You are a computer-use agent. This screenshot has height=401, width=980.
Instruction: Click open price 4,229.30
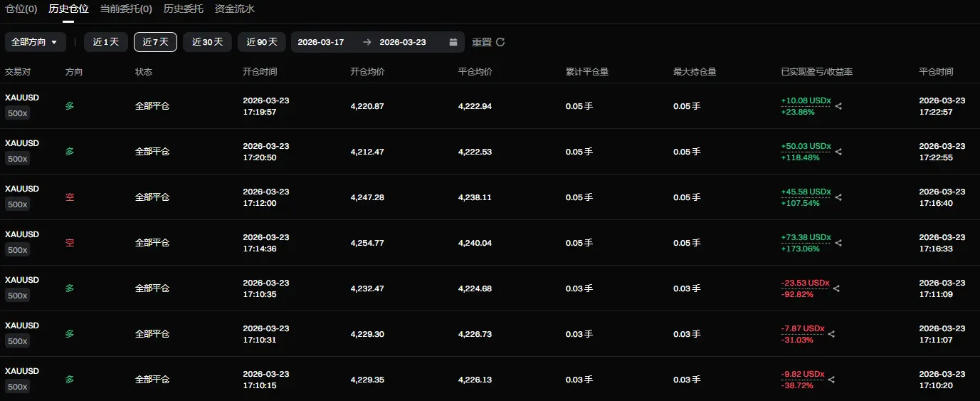point(367,334)
